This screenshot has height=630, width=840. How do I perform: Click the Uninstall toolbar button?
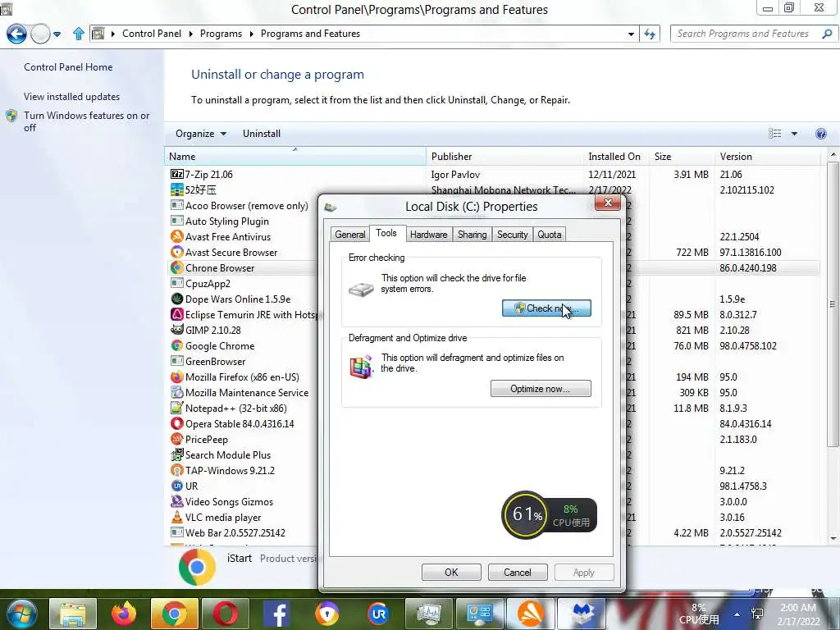pos(262,134)
